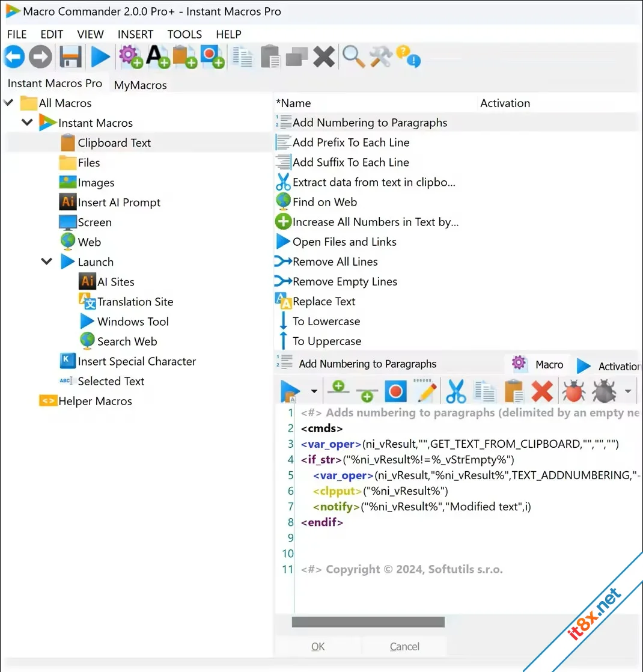Open the EDIT menu

[x=52, y=34]
